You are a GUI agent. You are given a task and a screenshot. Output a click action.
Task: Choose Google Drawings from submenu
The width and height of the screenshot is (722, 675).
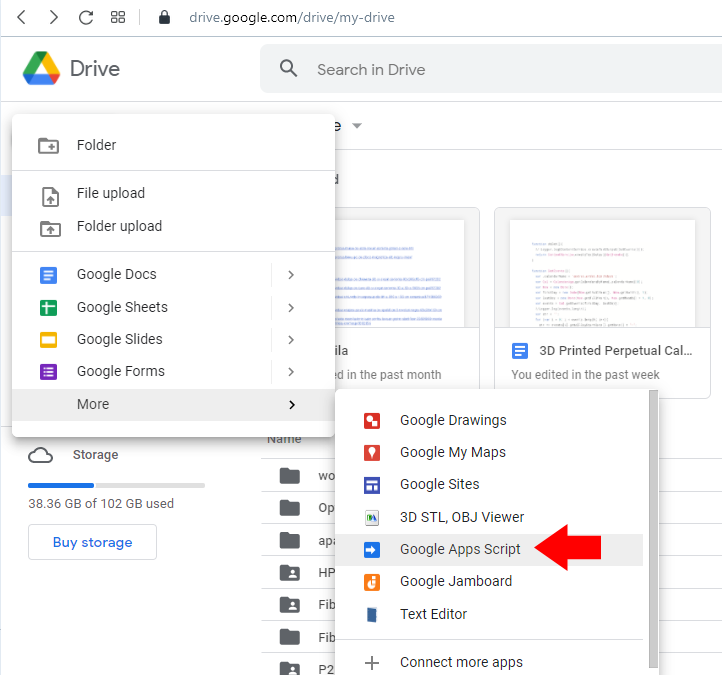pyautogui.click(x=489, y=421)
